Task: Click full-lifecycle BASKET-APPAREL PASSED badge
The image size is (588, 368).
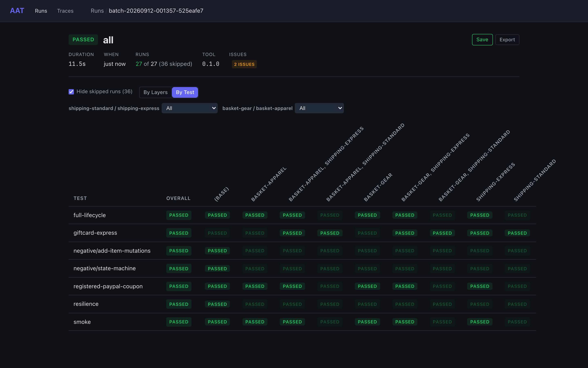Action: [255, 215]
